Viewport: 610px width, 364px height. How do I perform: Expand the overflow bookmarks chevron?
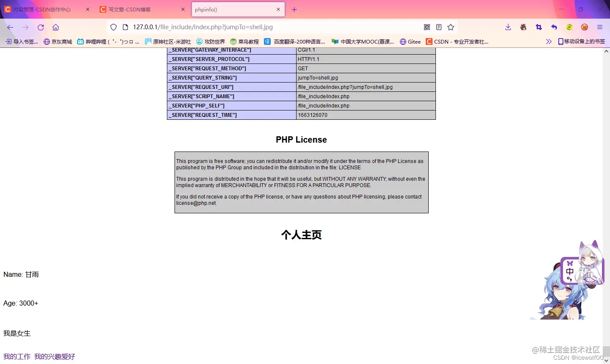(549, 41)
